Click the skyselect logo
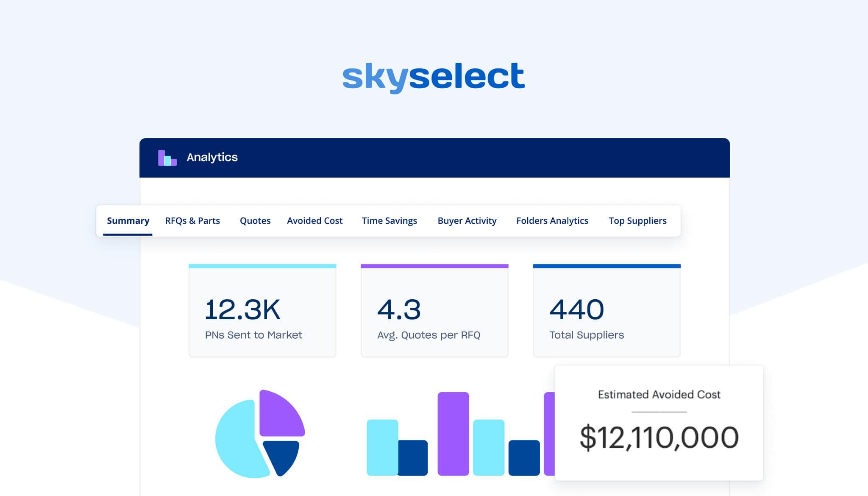868x496 pixels. point(434,77)
